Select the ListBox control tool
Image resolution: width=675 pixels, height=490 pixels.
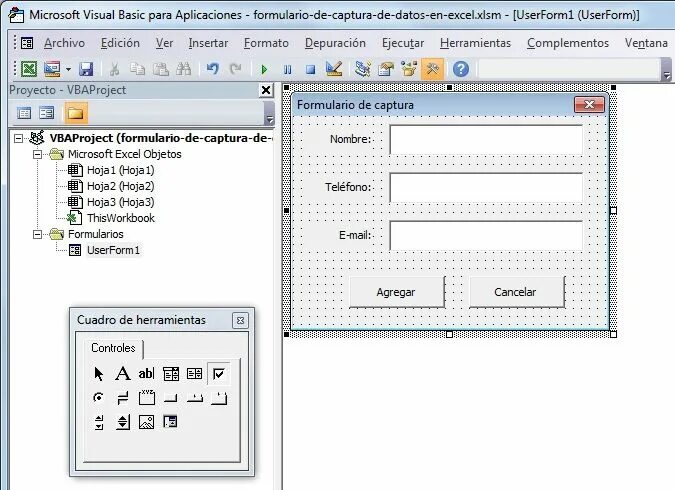coord(195,373)
